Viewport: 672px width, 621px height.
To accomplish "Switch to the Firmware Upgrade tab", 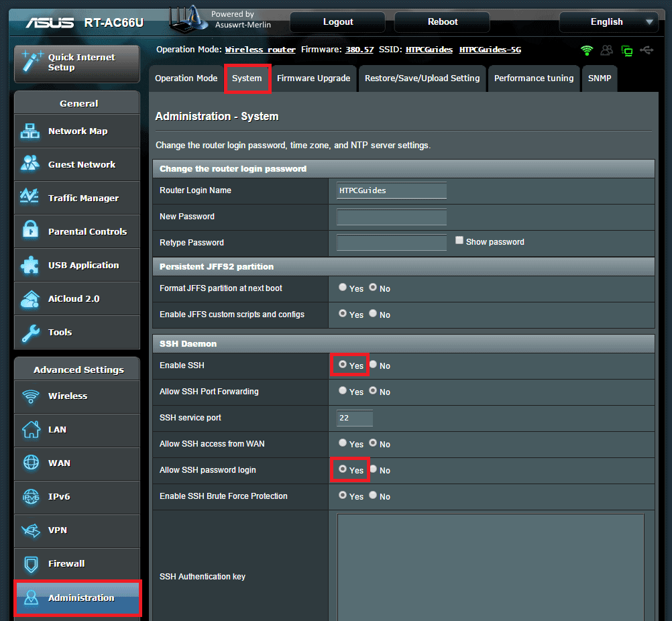I will [x=313, y=78].
